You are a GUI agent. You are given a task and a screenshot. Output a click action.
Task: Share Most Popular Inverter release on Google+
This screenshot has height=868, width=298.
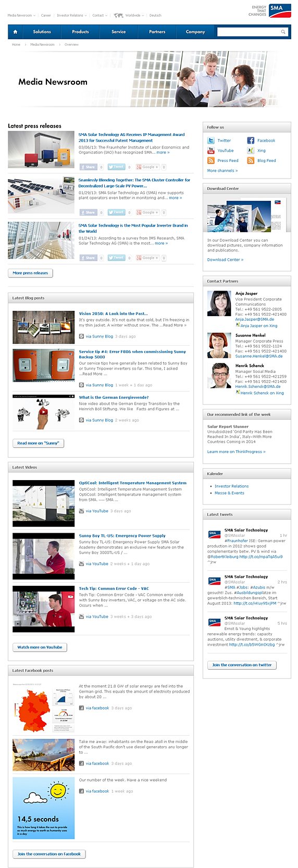click(x=147, y=258)
